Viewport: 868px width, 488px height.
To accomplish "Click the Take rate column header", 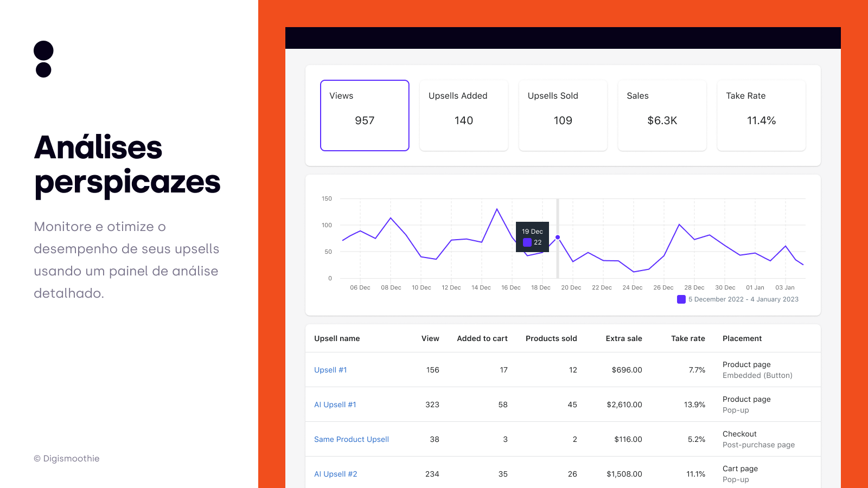I will [688, 338].
